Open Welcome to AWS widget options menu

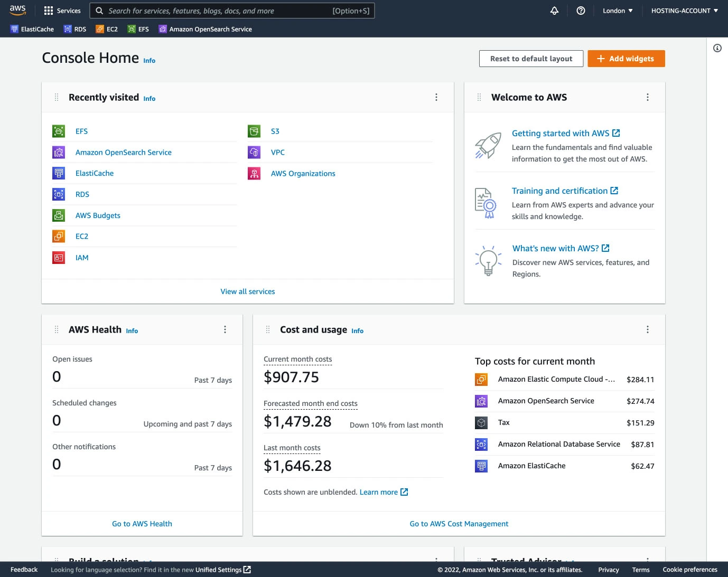tap(648, 97)
